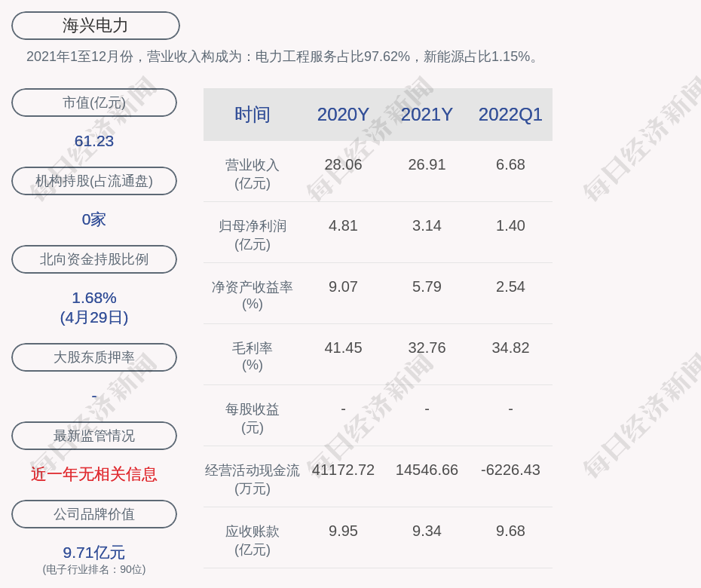Viewport: 701px width, 588px height.
Task: Select the red 近一年无相关信息 text
Action: (94, 474)
